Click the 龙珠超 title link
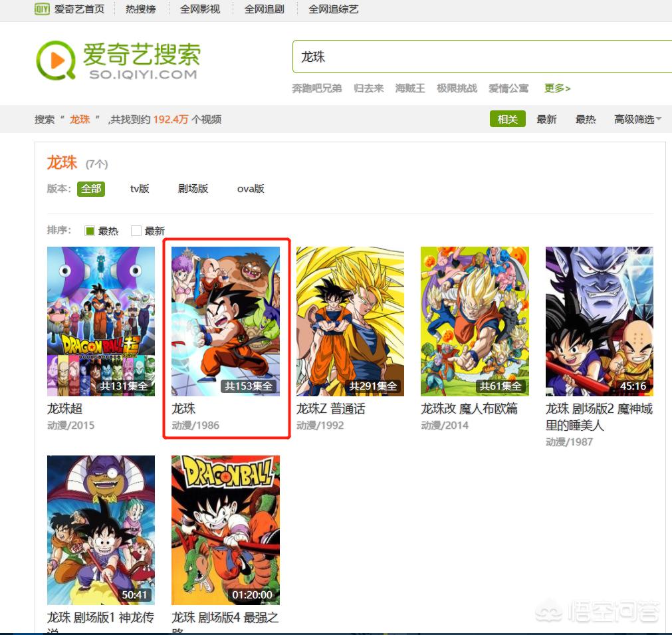Viewport: 672px width, 635px height. [x=64, y=409]
